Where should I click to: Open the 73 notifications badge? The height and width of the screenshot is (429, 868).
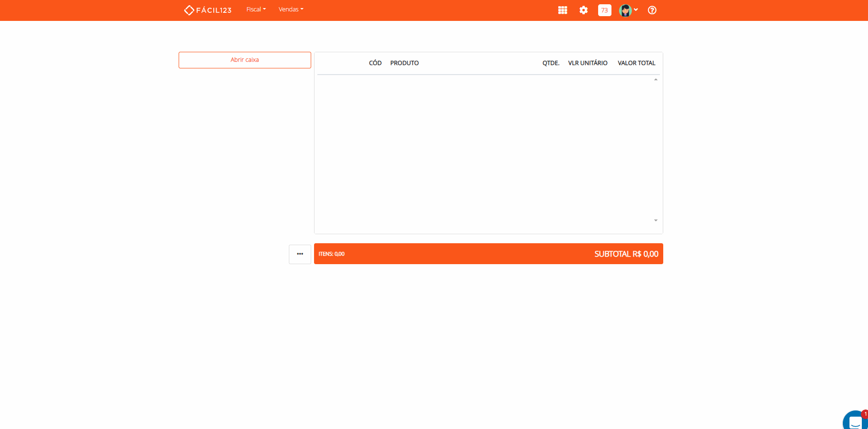coord(604,10)
